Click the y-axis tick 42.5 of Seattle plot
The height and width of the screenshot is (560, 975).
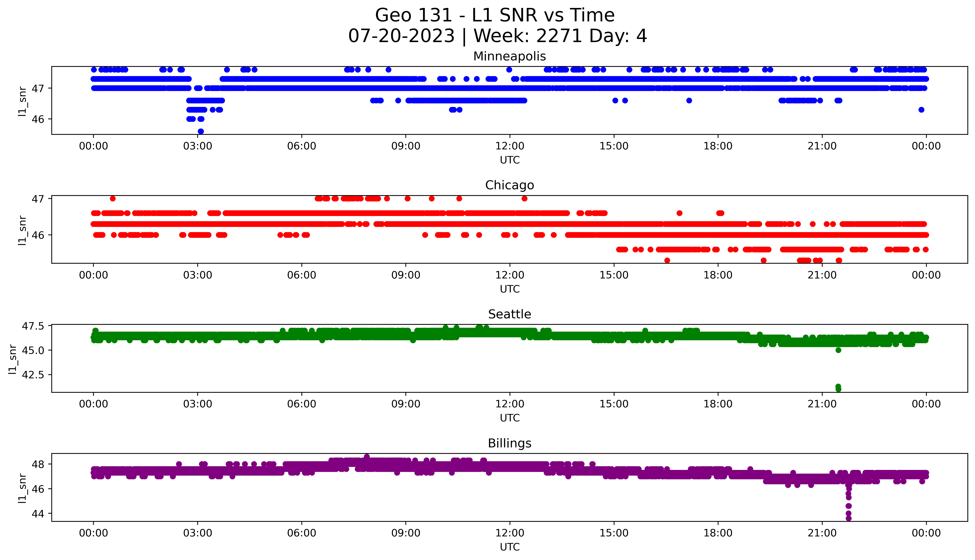point(33,375)
